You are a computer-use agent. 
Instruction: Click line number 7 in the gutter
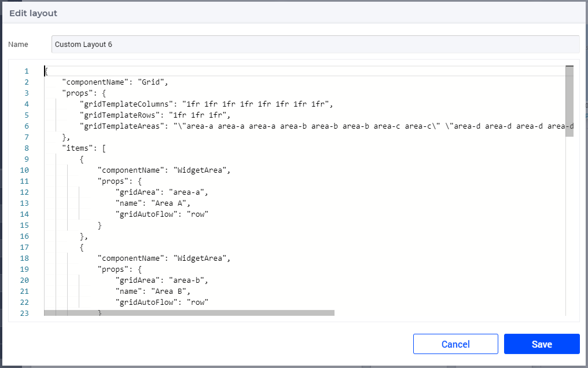click(x=27, y=137)
